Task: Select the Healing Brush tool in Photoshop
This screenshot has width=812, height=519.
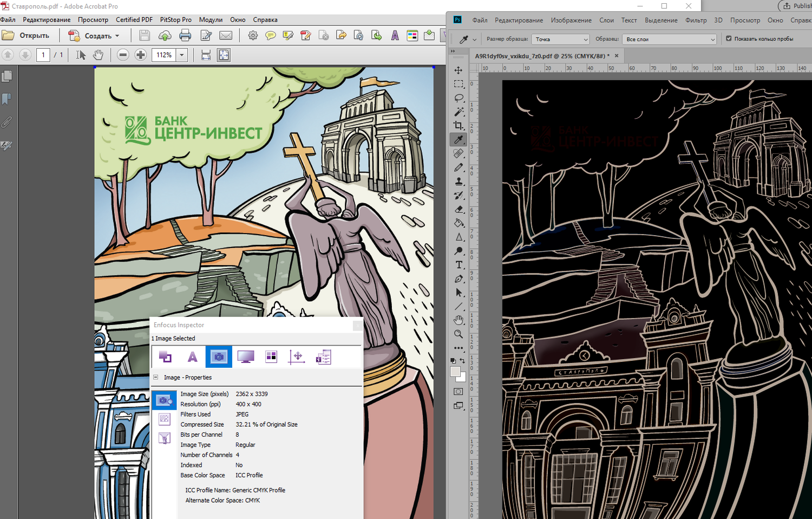Action: point(459,153)
